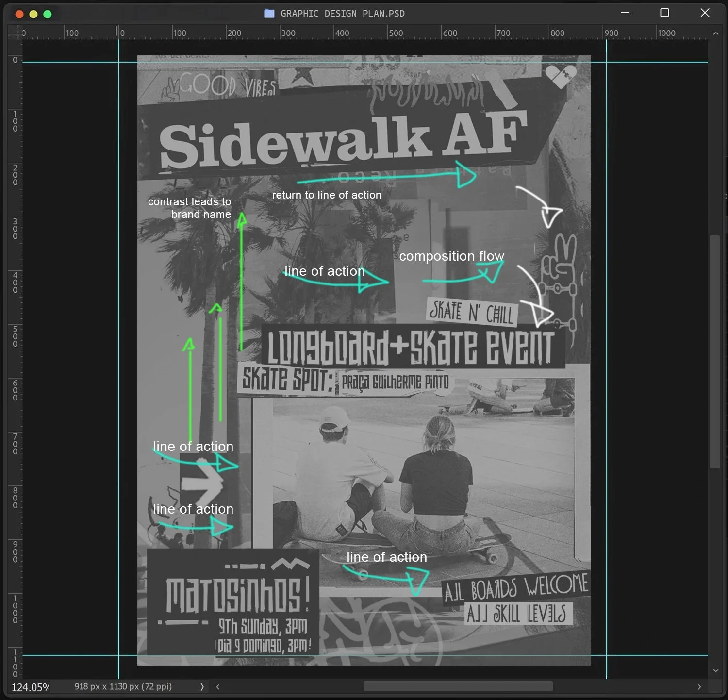Click the horizontal scrollbar thumb
This screenshot has width=728, height=700.
point(458,686)
